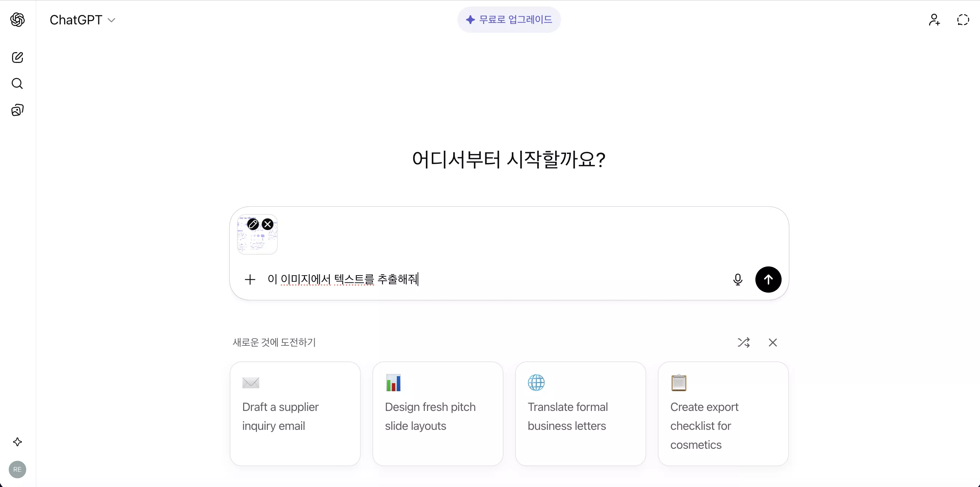Click the 무료로 업그레이드 upgrade button

tap(509, 19)
